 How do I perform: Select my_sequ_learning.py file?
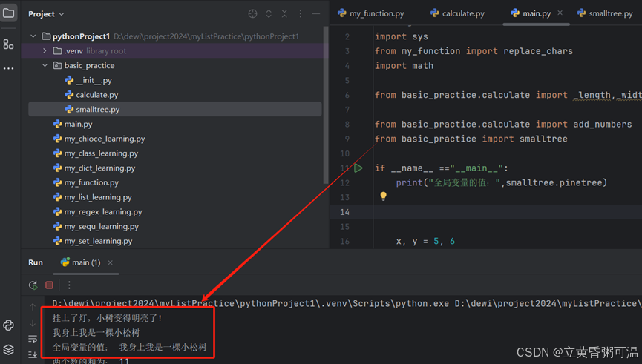click(96, 227)
